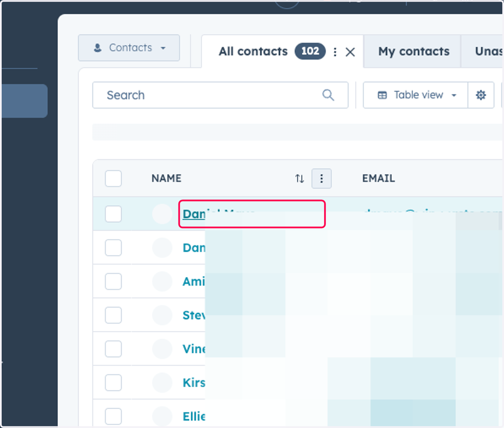504x428 pixels.
Task: Open table settings gear icon
Action: pyautogui.click(x=481, y=95)
